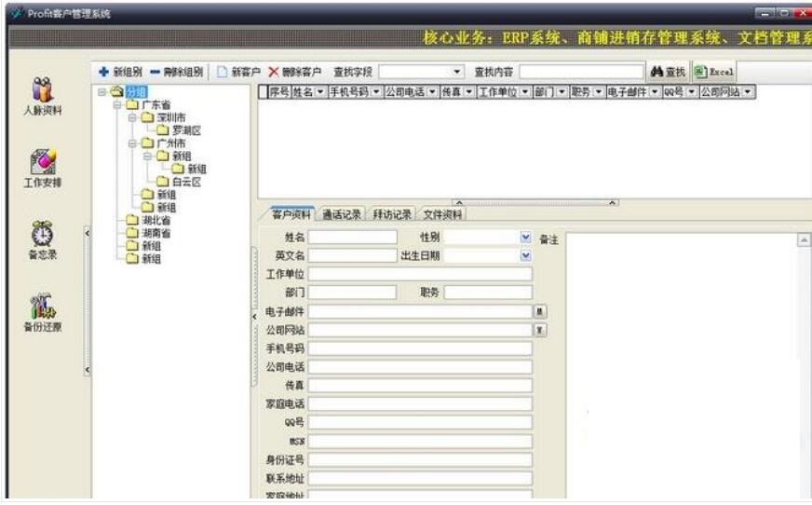Open the 电子邮件 column filter dropdown
This screenshot has width=812, height=505.
point(654,92)
